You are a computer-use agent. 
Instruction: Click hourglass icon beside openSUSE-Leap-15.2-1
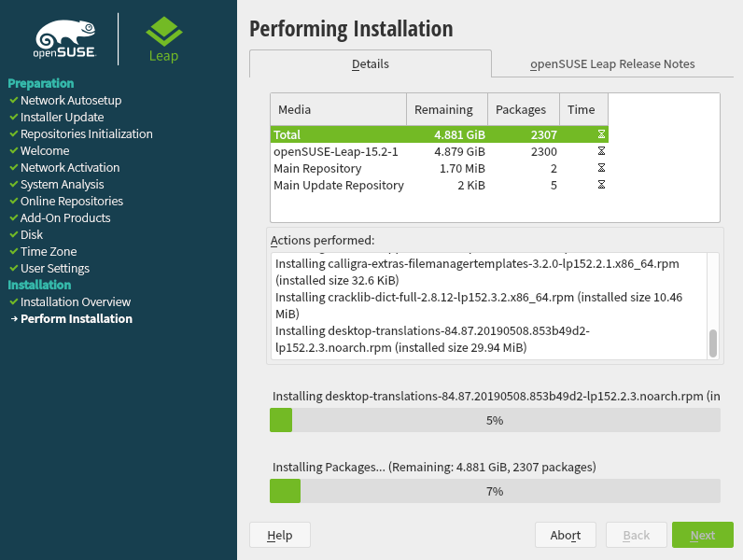[601, 151]
